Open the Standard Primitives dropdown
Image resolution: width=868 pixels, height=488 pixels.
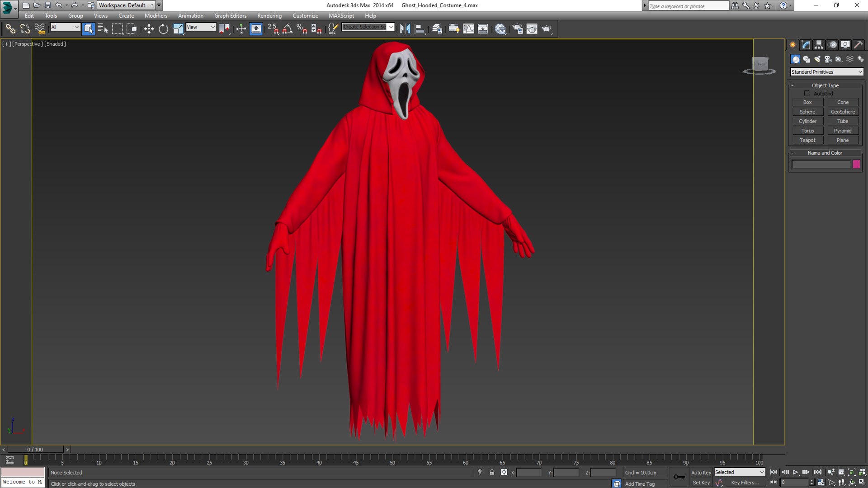(827, 72)
